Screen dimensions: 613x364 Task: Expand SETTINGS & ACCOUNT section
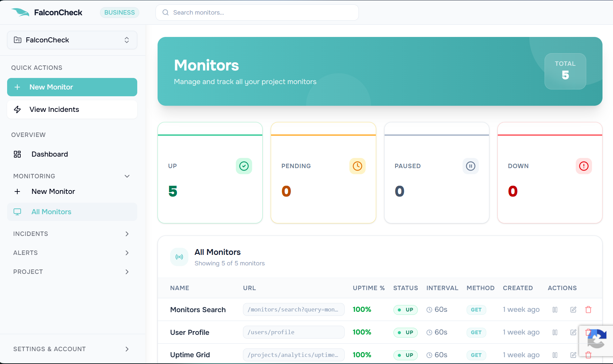pos(127,349)
